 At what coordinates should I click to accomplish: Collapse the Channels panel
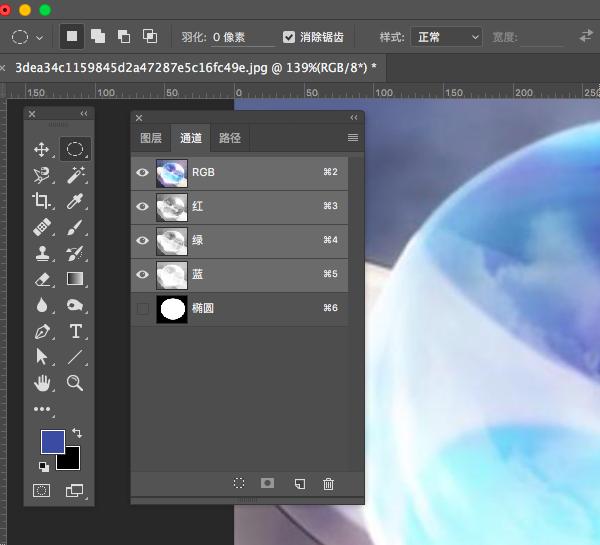[354, 117]
